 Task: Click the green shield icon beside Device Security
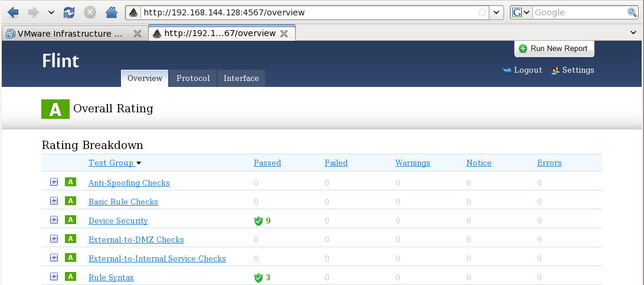tap(258, 221)
